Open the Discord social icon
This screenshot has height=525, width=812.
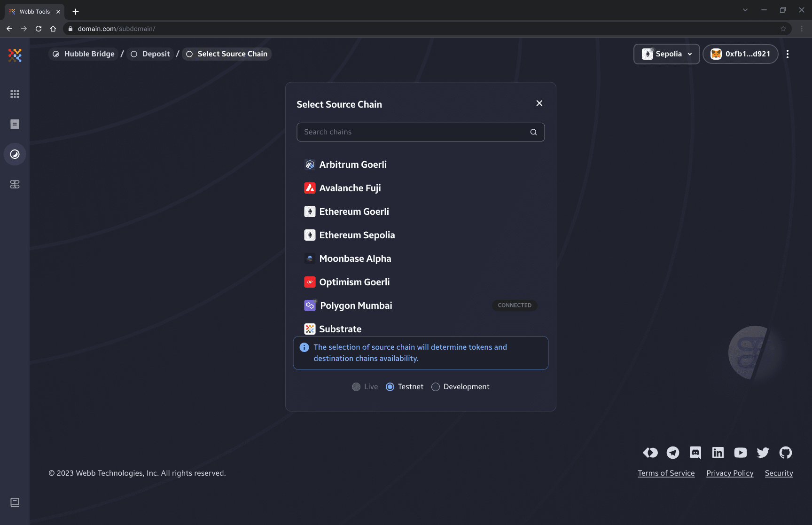pos(695,453)
